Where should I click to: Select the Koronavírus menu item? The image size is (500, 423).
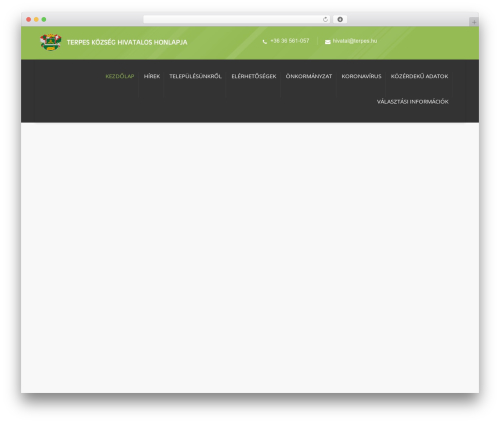coord(361,76)
